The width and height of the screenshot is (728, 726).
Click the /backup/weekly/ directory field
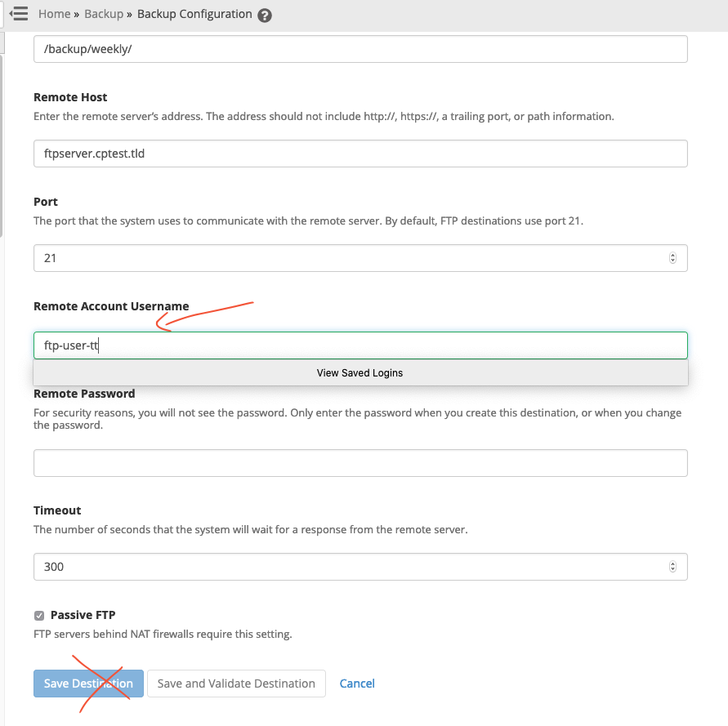click(x=360, y=49)
